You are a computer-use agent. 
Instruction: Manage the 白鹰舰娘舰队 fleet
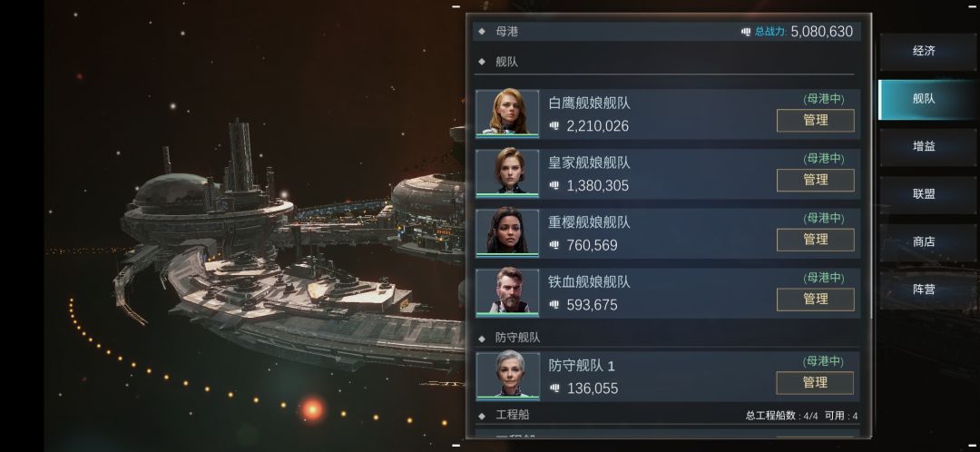815,121
